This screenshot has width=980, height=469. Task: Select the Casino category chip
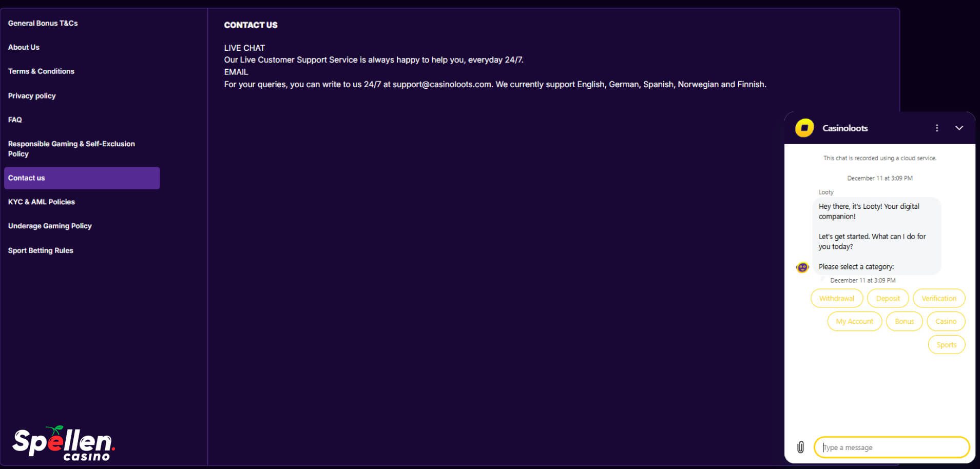pos(946,321)
